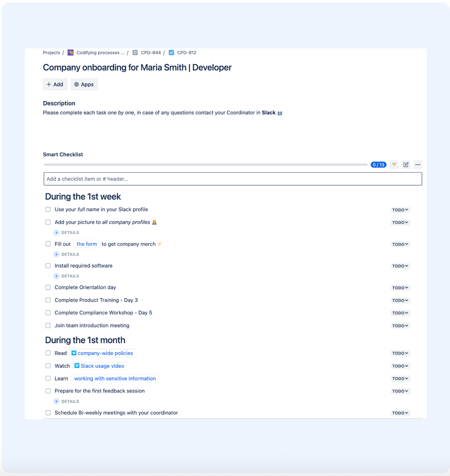Open 'the form' link for company merch
Image resolution: width=450 pixels, height=476 pixels.
87,244
